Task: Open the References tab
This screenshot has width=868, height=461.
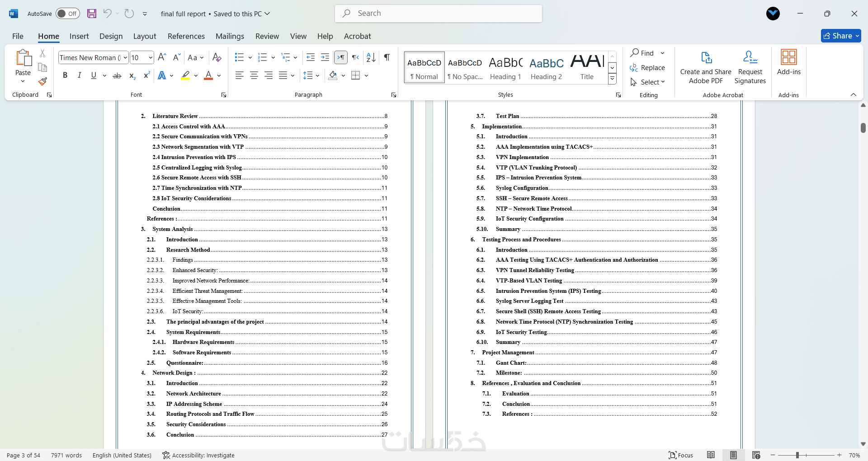Action: tap(186, 36)
